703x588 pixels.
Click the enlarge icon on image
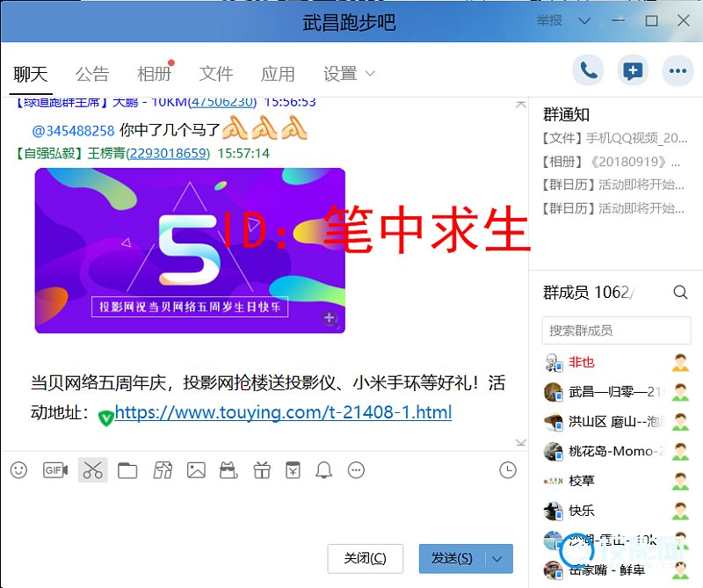click(x=330, y=317)
